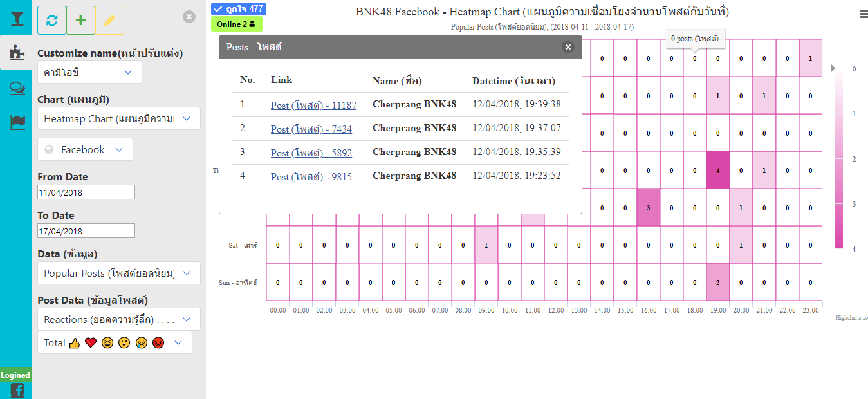
Task: Close the Posts popup dialog
Action: point(568,47)
